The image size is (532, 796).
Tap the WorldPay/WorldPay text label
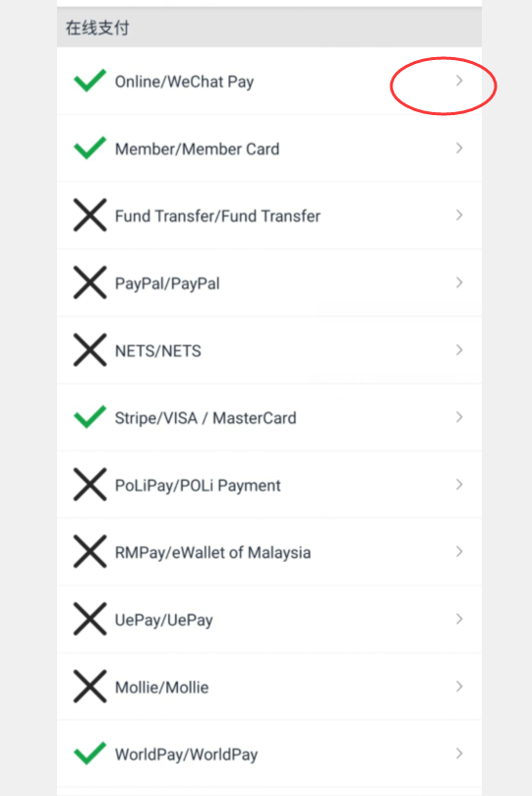tap(186, 755)
